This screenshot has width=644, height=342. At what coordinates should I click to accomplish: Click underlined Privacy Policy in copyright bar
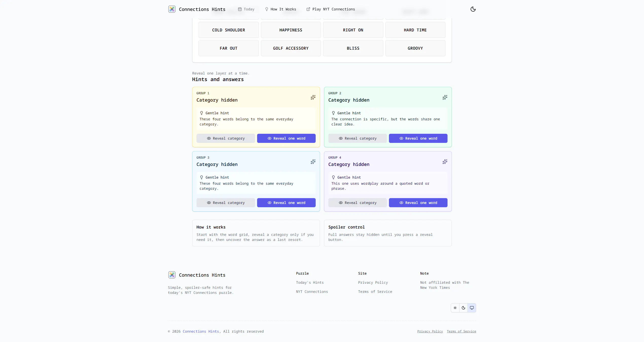pyautogui.click(x=430, y=331)
